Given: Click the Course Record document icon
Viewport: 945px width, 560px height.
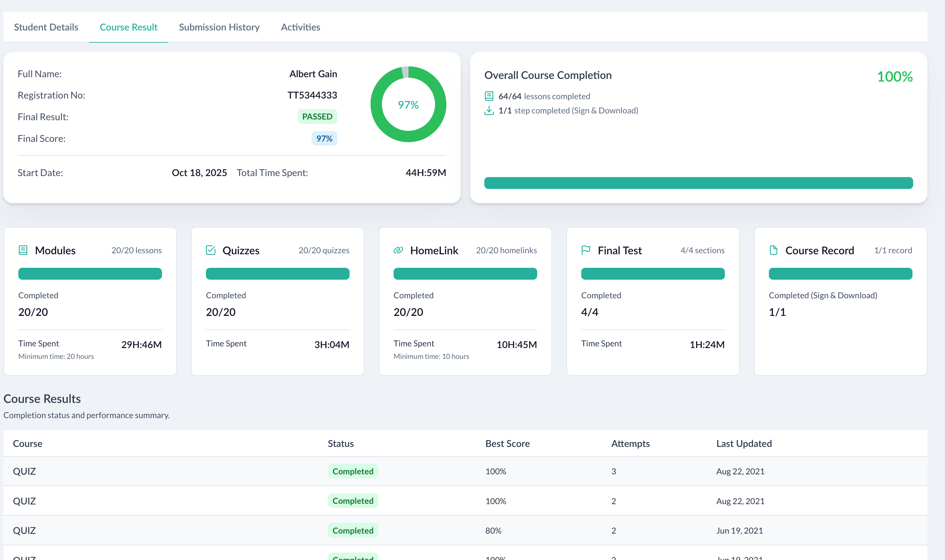Looking at the screenshot, I should click(773, 250).
